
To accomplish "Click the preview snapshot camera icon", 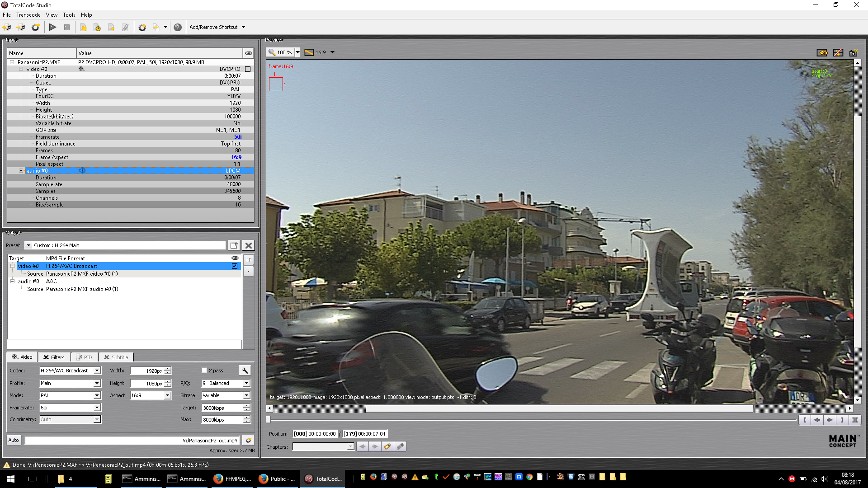I will [853, 53].
